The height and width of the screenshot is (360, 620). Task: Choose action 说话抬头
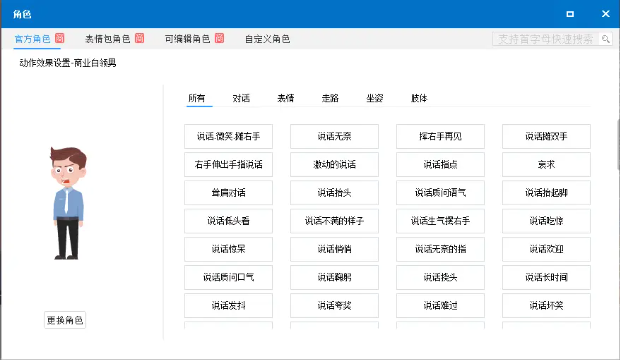click(335, 193)
